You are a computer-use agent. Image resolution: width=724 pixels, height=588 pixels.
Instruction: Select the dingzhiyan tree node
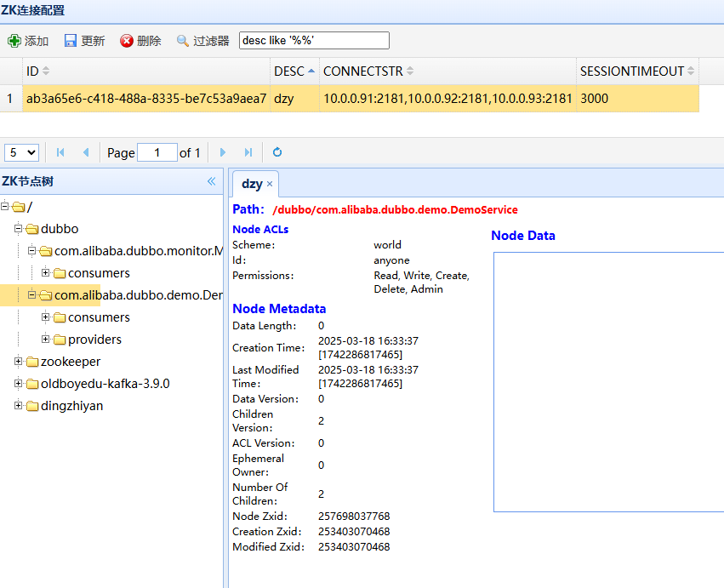tap(71, 406)
